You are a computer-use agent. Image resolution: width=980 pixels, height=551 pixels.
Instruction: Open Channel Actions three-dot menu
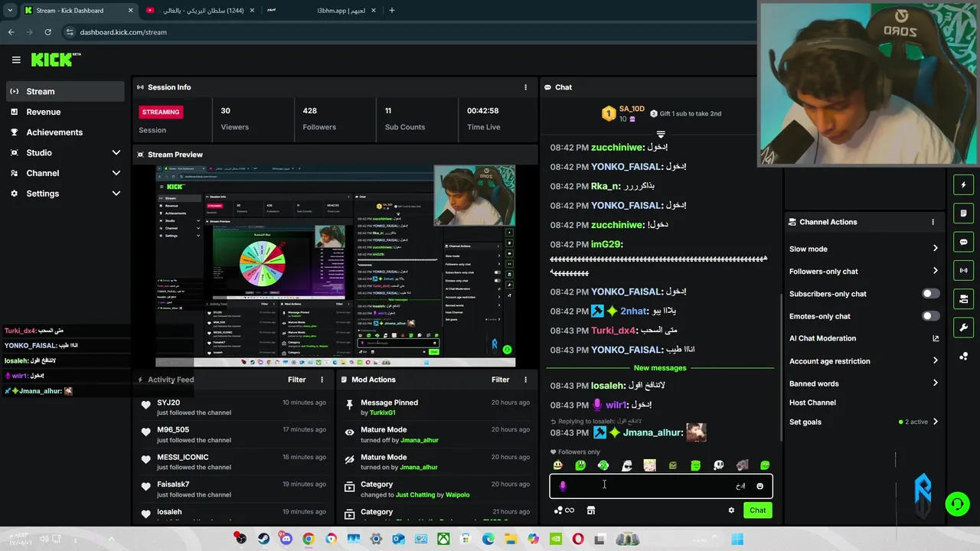coord(933,222)
